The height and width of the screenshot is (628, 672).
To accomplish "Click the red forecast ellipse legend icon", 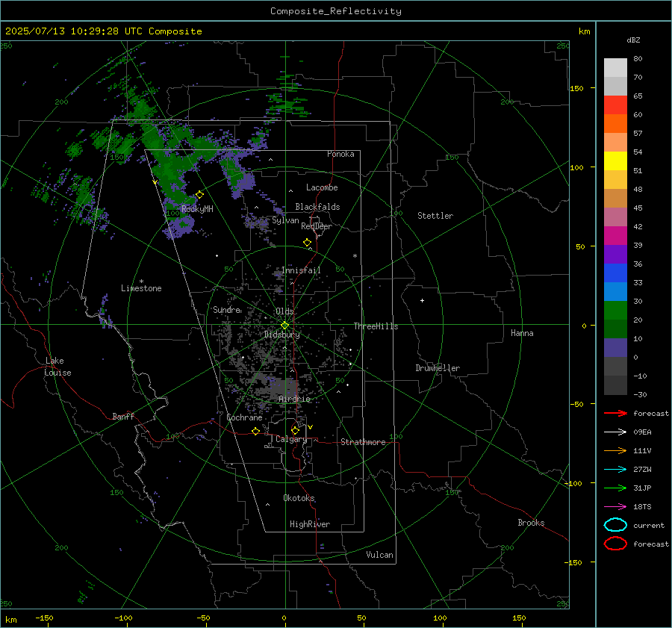I will point(615,544).
